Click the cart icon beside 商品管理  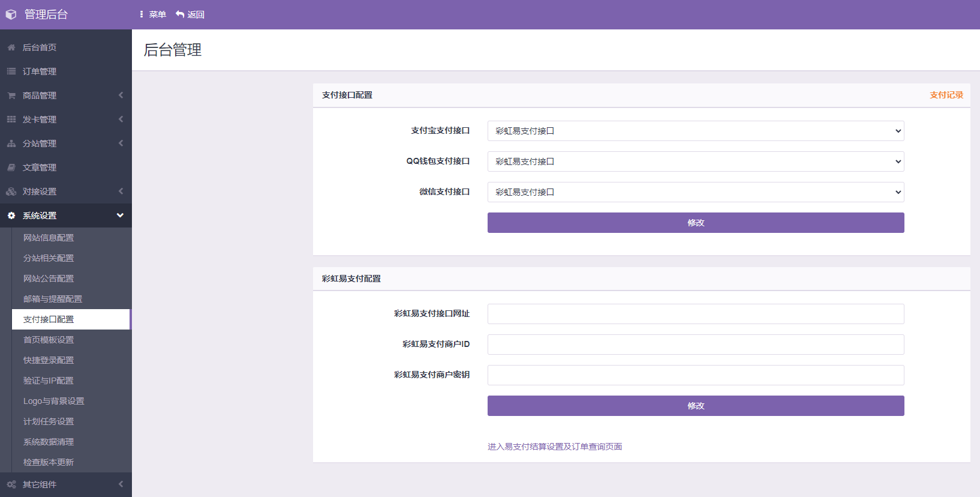click(11, 95)
